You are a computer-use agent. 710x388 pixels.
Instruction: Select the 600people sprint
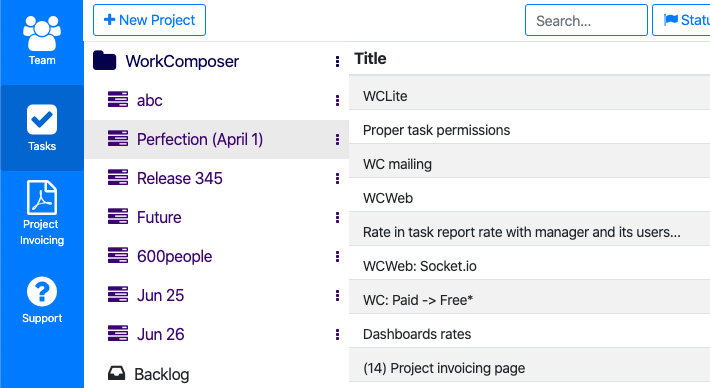216,256
